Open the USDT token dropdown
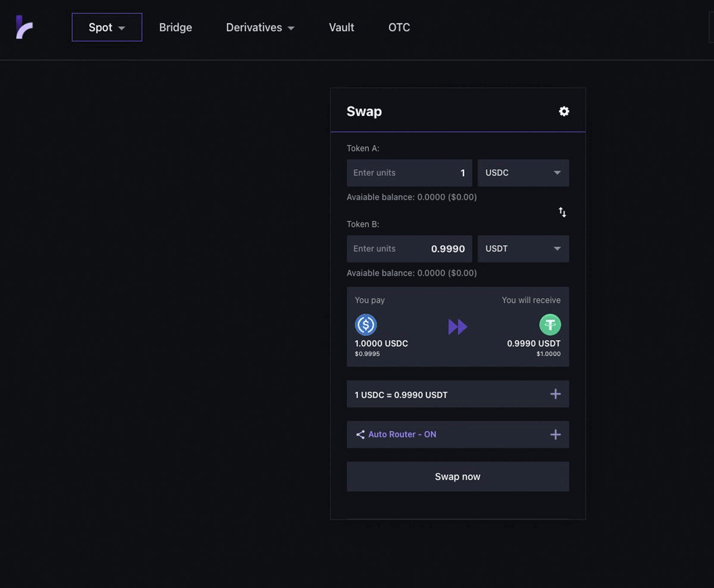The width and height of the screenshot is (714, 588). 523,249
